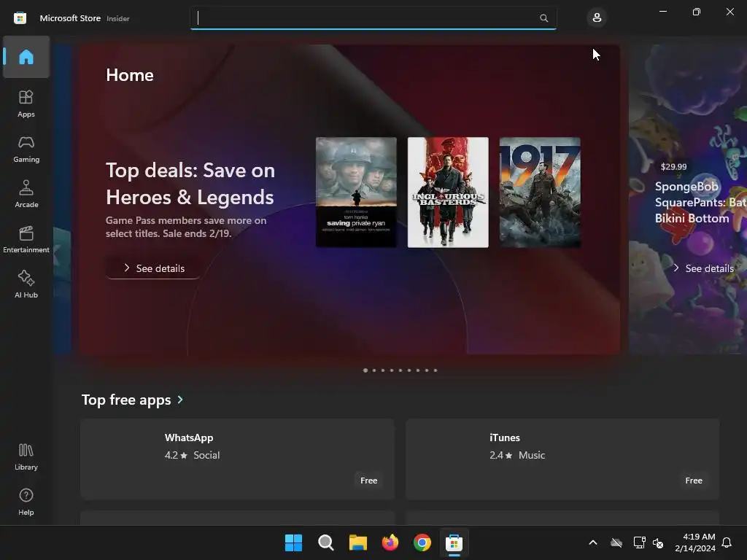This screenshot has width=747, height=560.
Task: Open the user account profile icon
Action: 597,18
